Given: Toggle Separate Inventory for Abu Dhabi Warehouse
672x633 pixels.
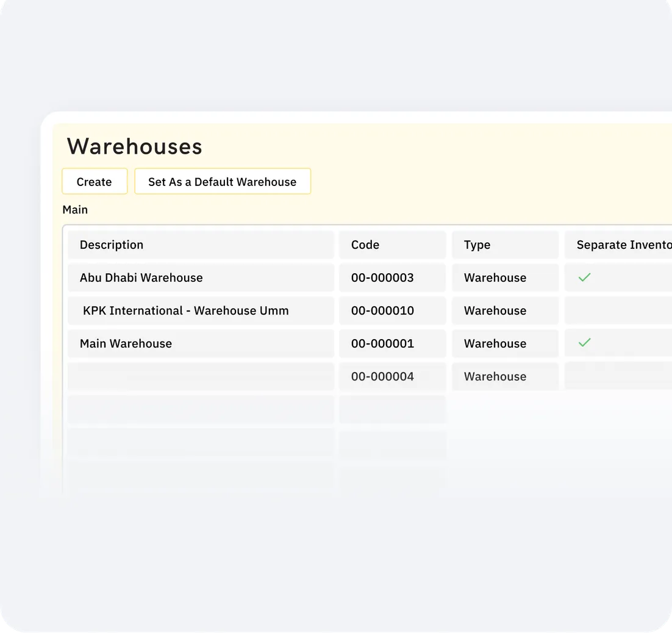Looking at the screenshot, I should [584, 277].
